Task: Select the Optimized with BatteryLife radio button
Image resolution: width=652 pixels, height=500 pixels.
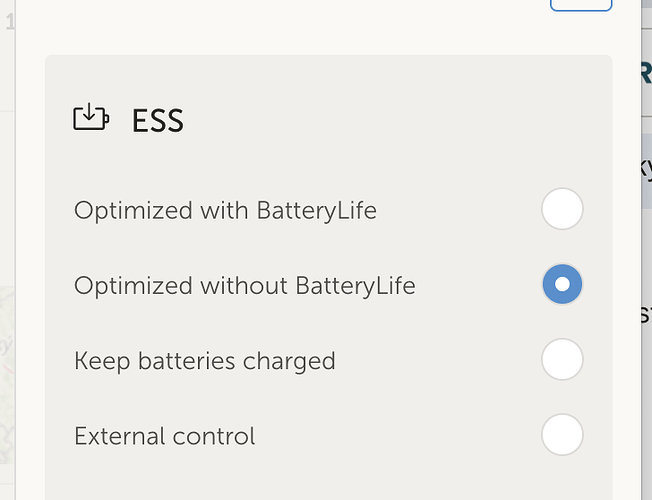Action: coord(562,209)
